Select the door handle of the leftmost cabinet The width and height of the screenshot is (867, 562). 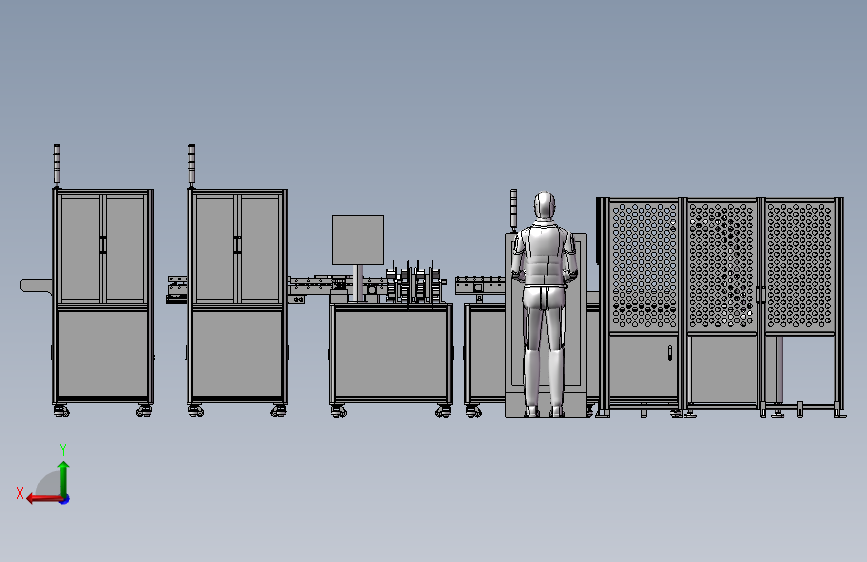(103, 244)
